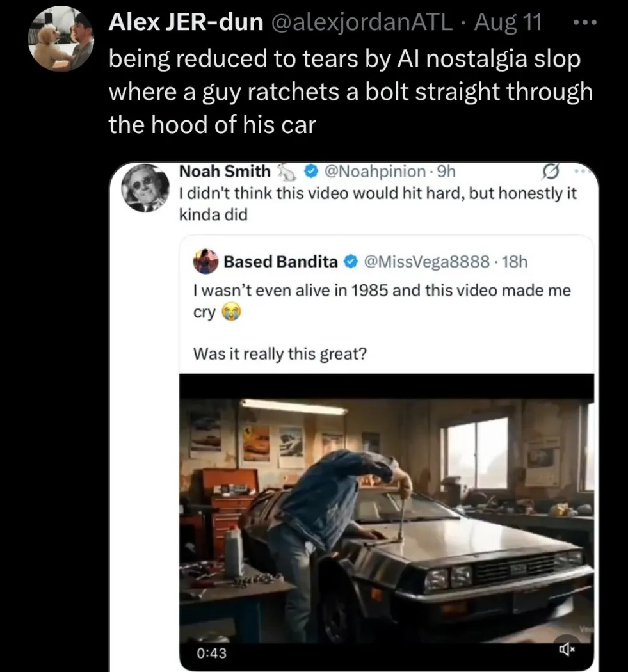Click the crying emoji in the quoted tweet

tap(231, 312)
